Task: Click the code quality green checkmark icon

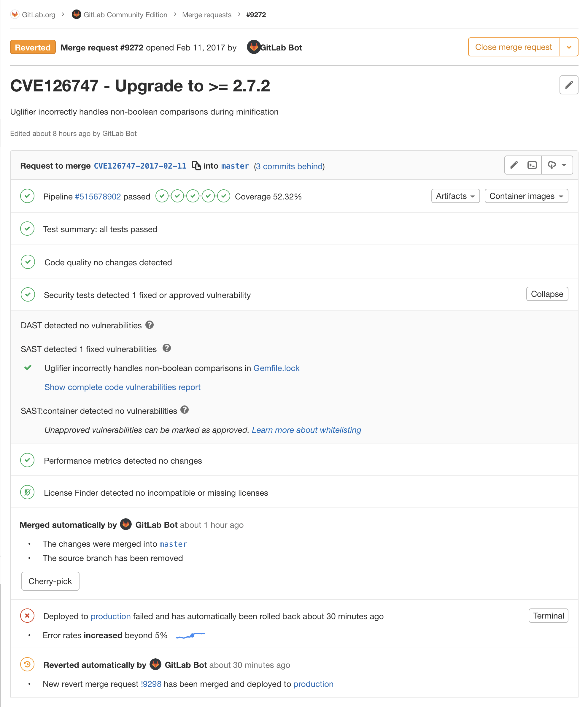Action: (28, 262)
